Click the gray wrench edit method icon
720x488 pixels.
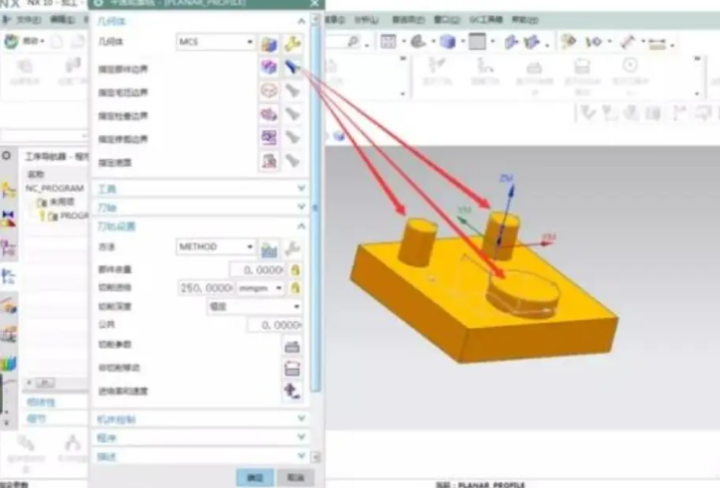(292, 248)
